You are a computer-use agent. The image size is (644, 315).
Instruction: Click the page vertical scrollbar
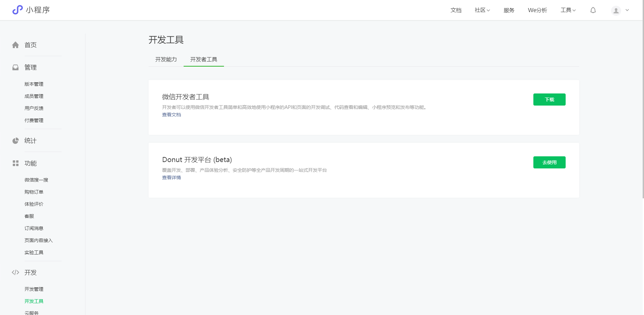coord(643,99)
